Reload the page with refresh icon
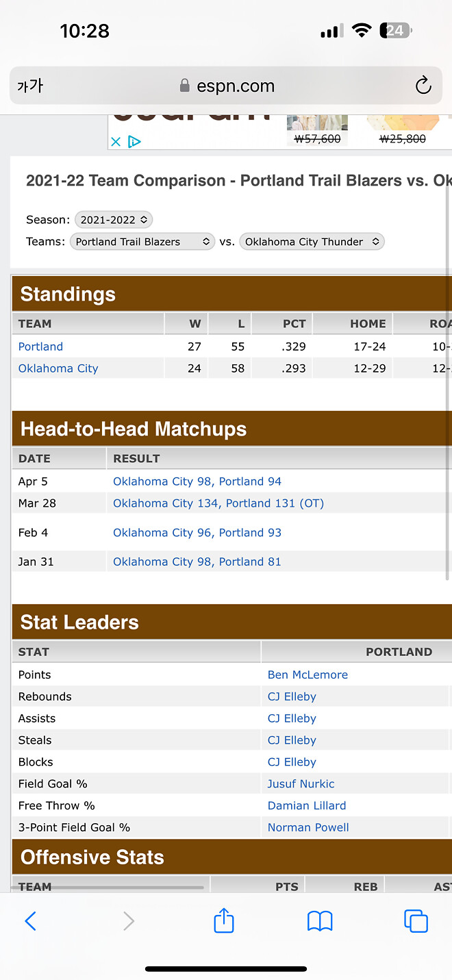Screen dimensions: 452x980 423,86
